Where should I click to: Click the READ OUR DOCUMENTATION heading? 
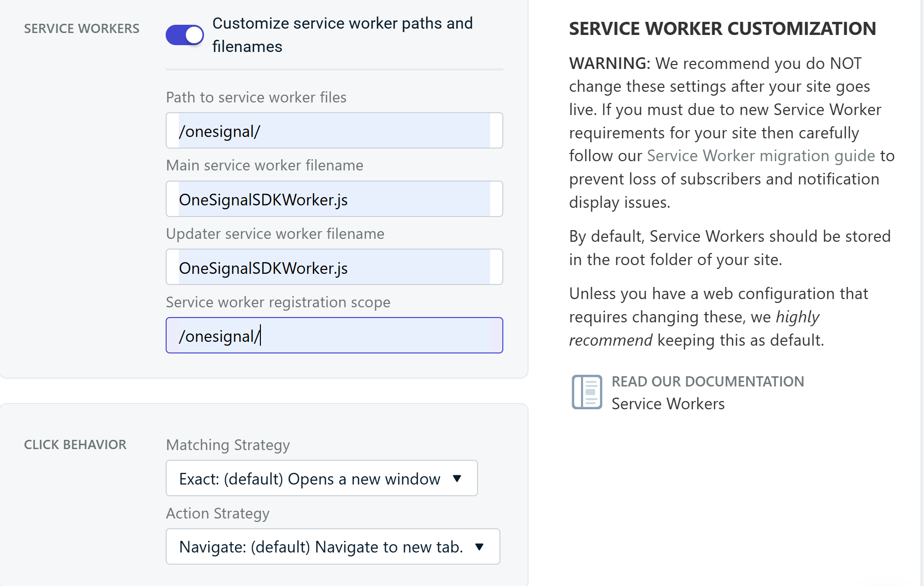click(x=708, y=382)
